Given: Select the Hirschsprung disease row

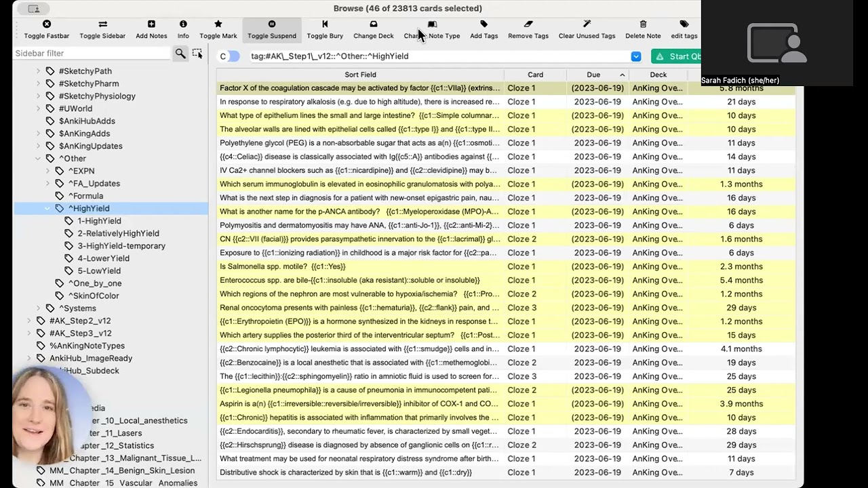Looking at the screenshot, I should 506,445.
